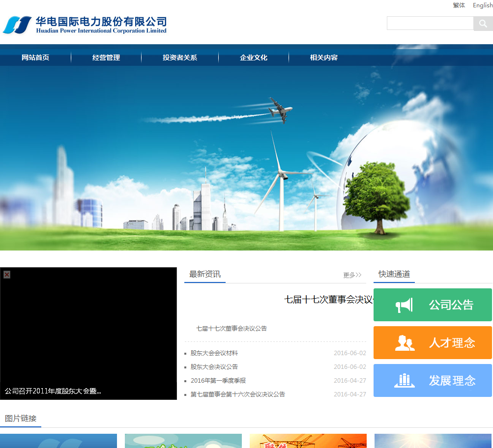Open the 网站首页 navigation menu item
This screenshot has width=493, height=448.
click(35, 57)
